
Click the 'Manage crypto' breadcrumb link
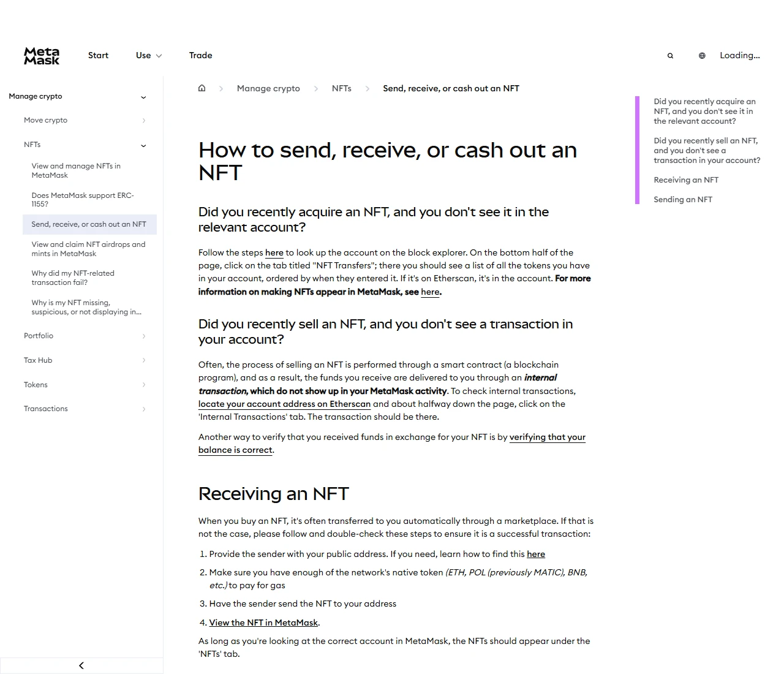268,88
